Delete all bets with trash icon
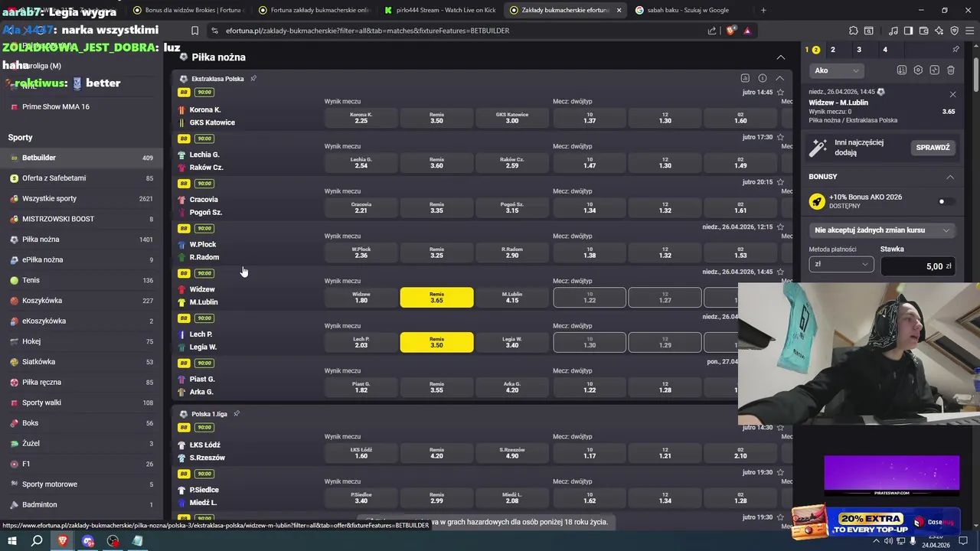The image size is (980, 551). [x=951, y=70]
